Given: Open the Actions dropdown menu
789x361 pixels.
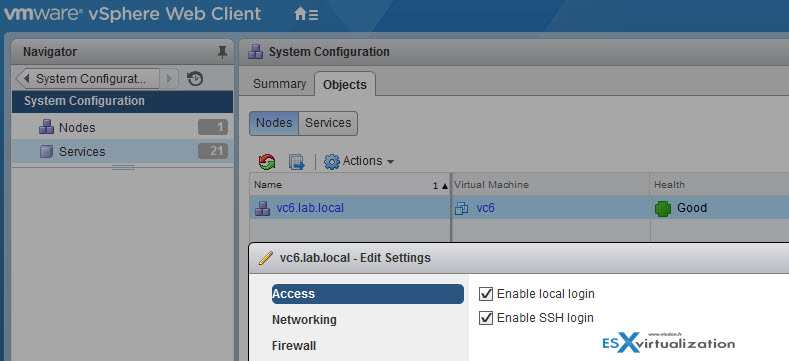Looking at the screenshot, I should 359,161.
